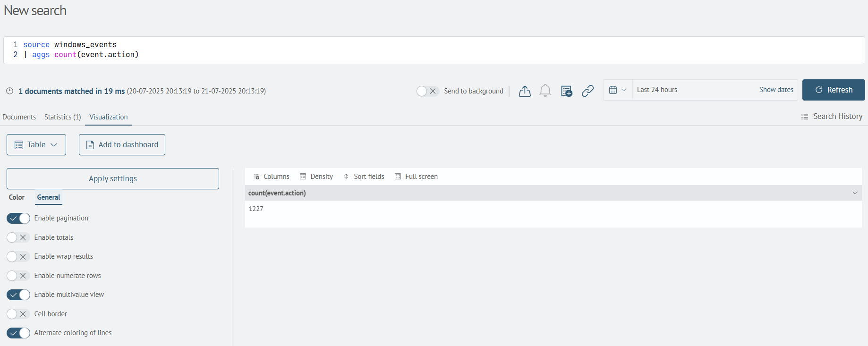Viewport: 868px width, 346px height.
Task: Switch to the Documents tab
Action: click(19, 117)
